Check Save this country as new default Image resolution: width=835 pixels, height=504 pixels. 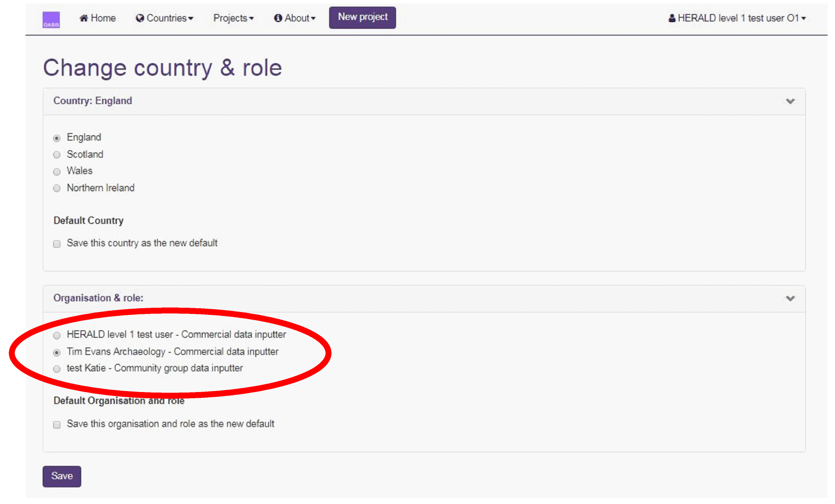tap(57, 244)
